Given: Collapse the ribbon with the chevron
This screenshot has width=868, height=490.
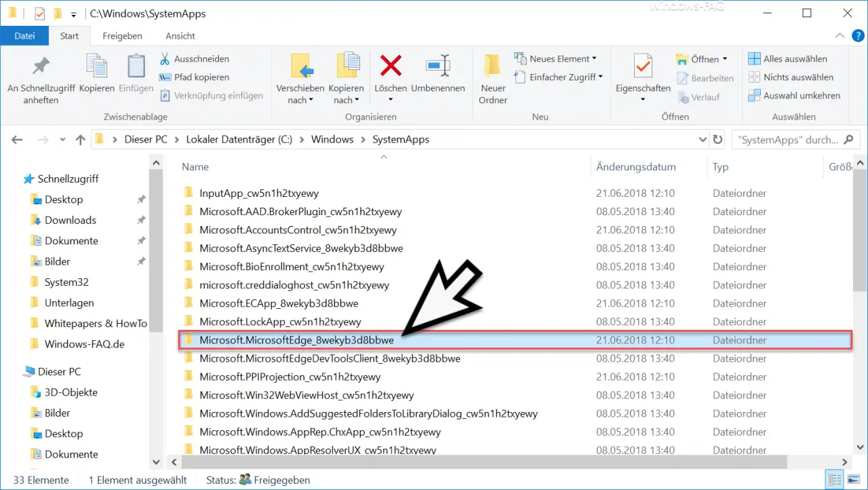Looking at the screenshot, I should coord(841,36).
